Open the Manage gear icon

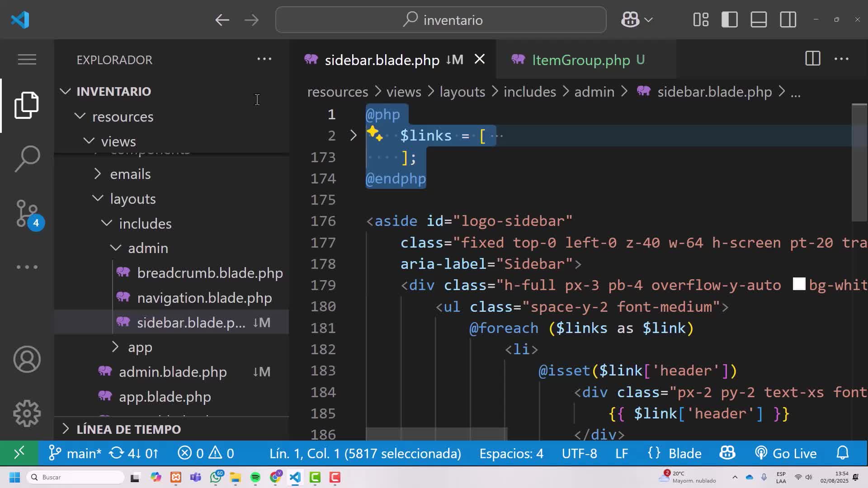27,413
